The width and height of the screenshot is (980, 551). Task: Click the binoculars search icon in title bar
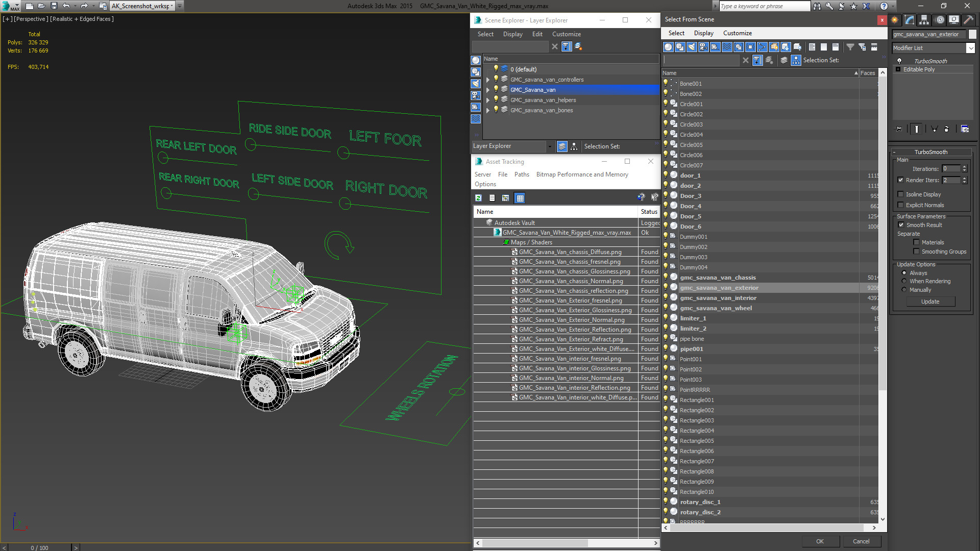coord(817,6)
